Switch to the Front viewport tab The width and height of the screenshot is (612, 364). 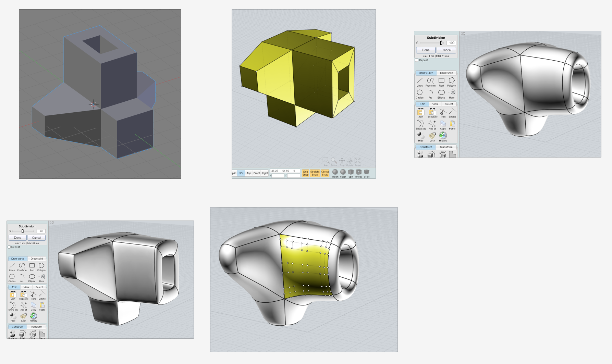[257, 173]
